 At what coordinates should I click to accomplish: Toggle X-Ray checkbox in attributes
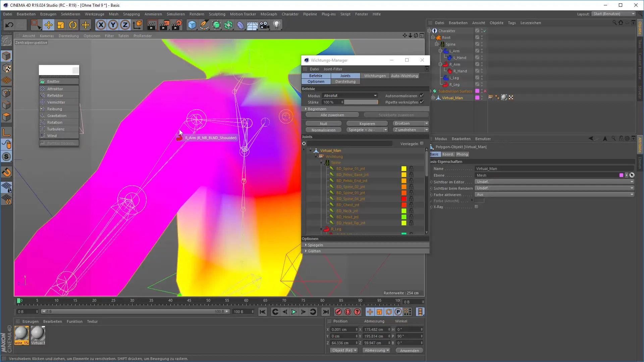coord(476,207)
